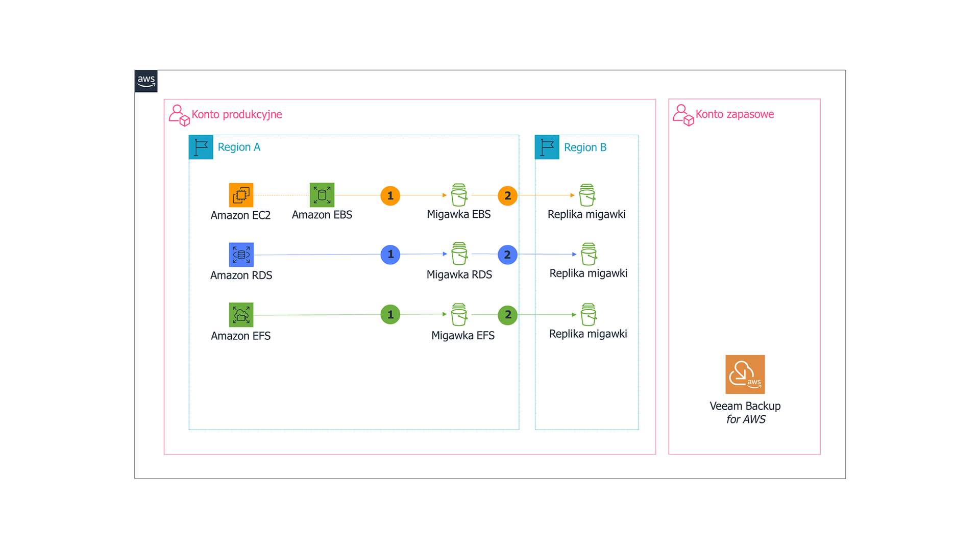Select the Amazon EC2 icon

point(241,195)
